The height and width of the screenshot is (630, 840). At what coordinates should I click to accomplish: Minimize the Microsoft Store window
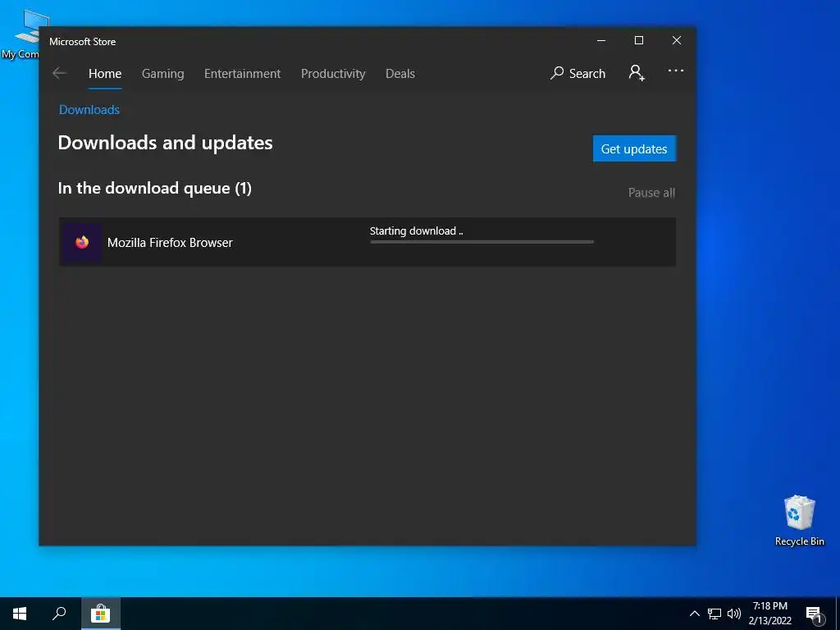[x=601, y=41]
